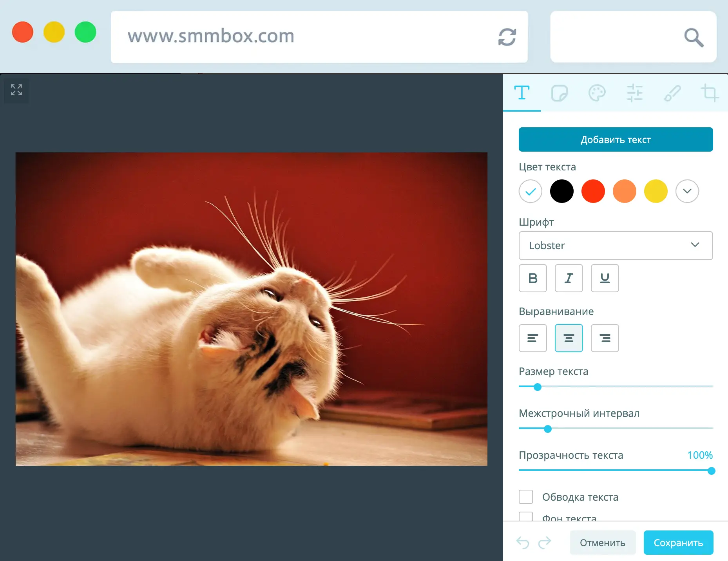
Task: Click the Добавить текст button
Action: tap(616, 139)
